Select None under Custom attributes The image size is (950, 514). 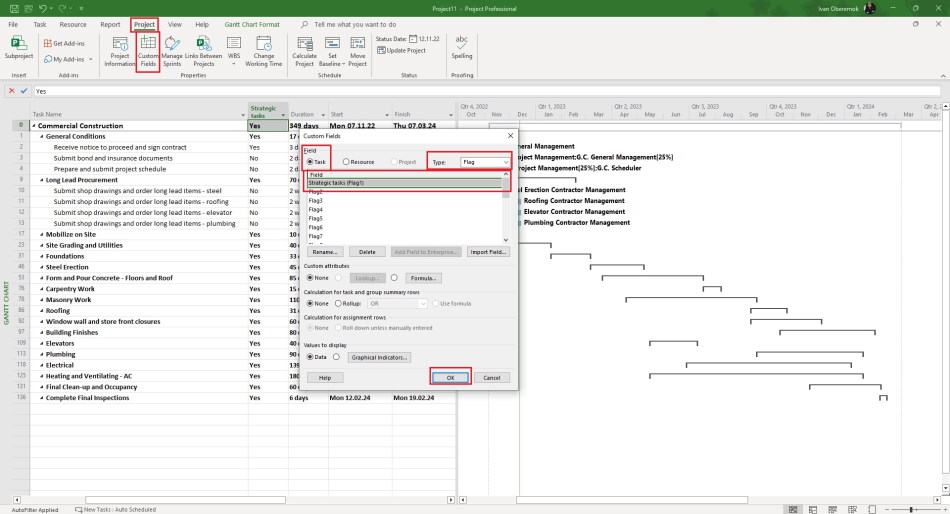310,278
